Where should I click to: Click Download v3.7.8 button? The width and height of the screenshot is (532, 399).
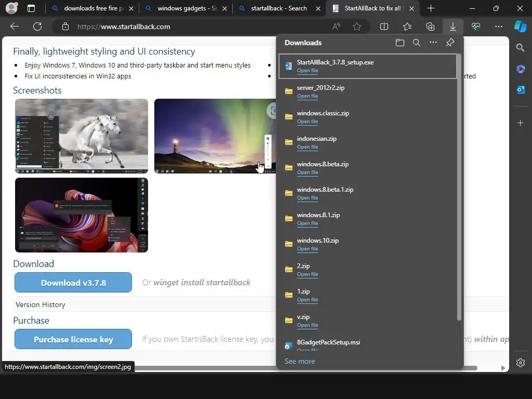pos(73,282)
